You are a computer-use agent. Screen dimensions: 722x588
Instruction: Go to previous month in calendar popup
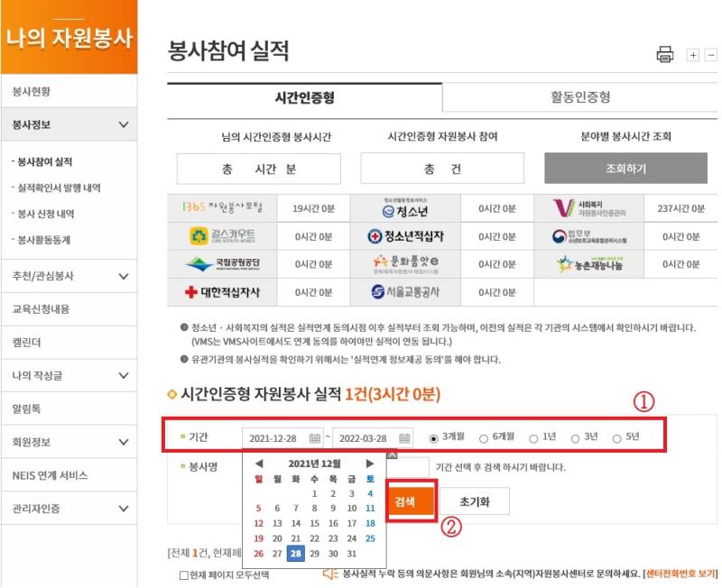[x=260, y=463]
